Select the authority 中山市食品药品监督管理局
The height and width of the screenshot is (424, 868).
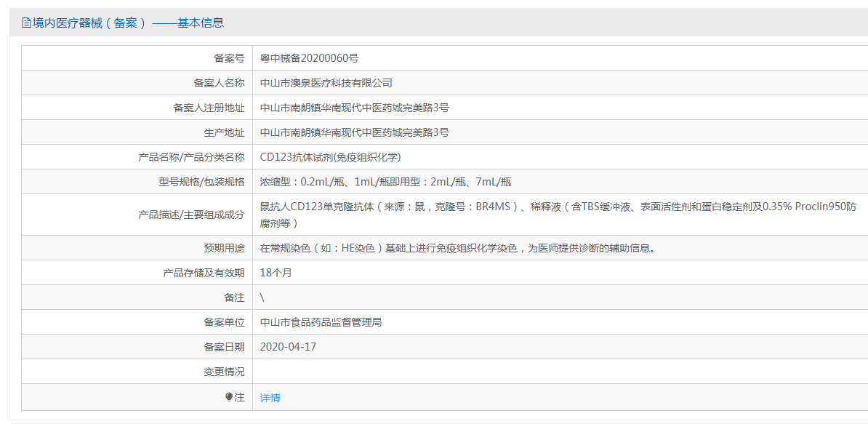321,322
